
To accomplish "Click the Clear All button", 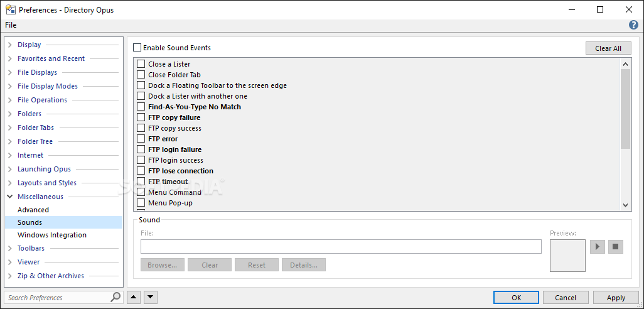I will (x=608, y=48).
